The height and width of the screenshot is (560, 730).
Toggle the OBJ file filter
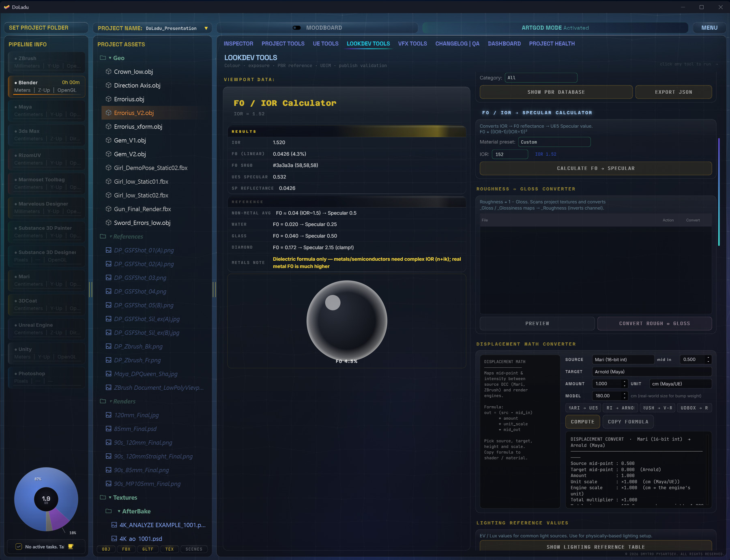106,549
